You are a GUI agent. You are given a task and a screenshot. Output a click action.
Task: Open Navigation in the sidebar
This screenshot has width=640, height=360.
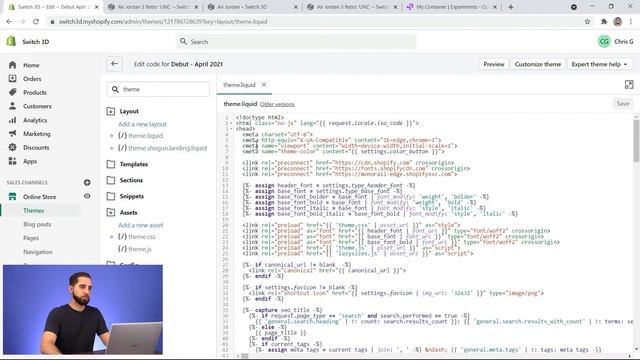click(38, 252)
